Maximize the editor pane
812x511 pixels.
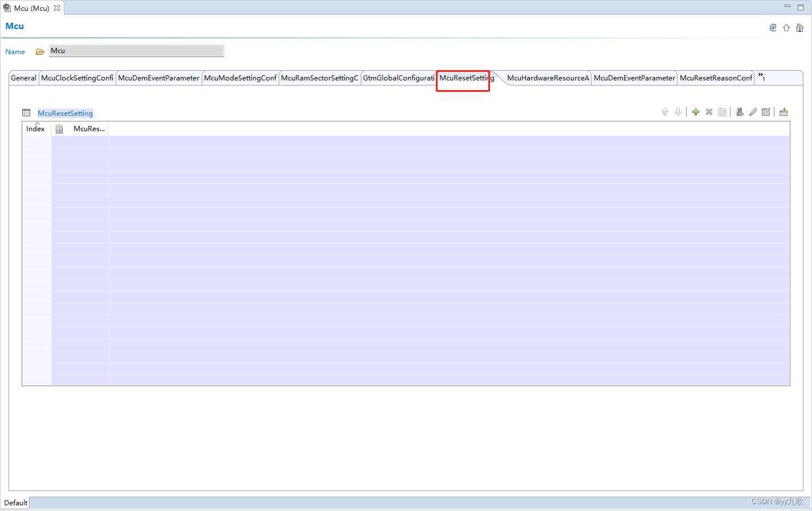(801, 7)
